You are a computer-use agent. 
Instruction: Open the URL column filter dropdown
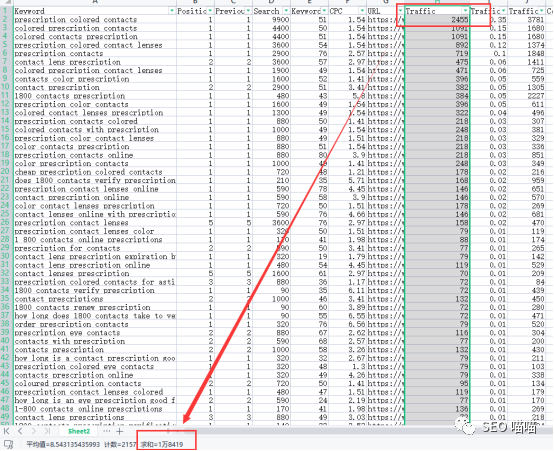pos(400,11)
